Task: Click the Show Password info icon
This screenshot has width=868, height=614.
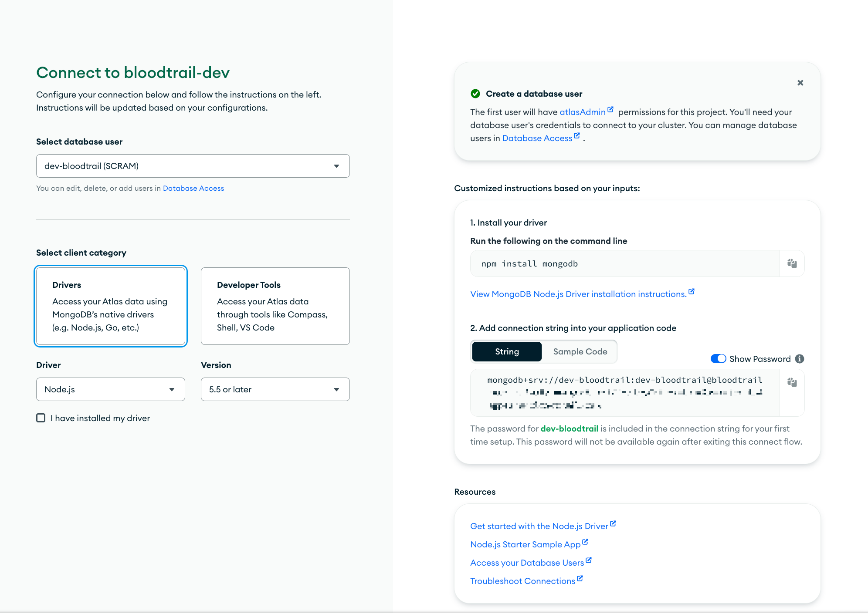Action: click(800, 359)
